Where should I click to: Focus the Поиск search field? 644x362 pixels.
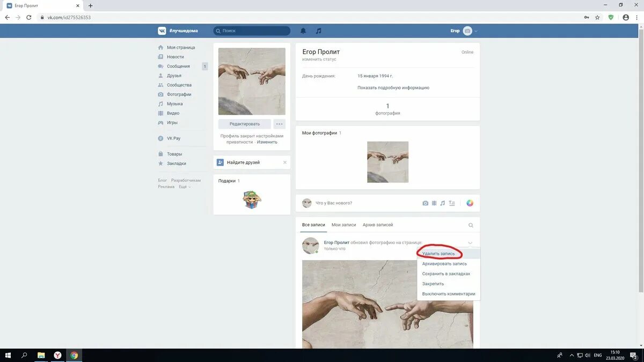pyautogui.click(x=252, y=31)
